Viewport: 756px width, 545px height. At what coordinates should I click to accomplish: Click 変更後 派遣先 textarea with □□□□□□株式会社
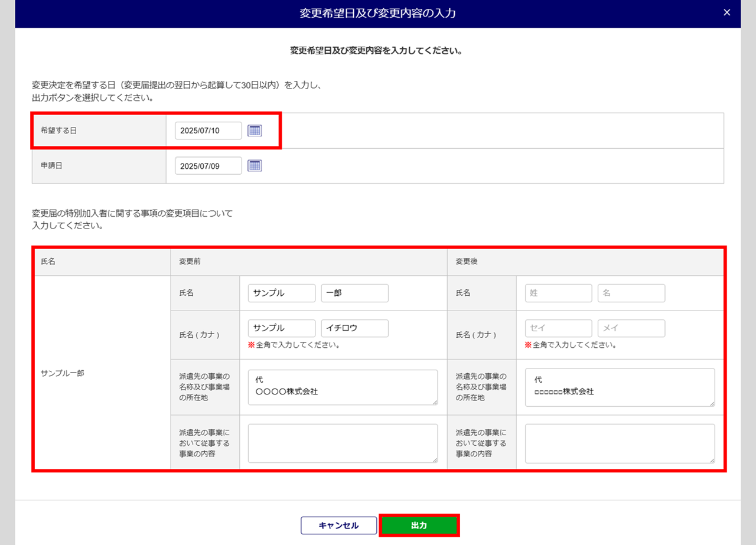click(620, 387)
